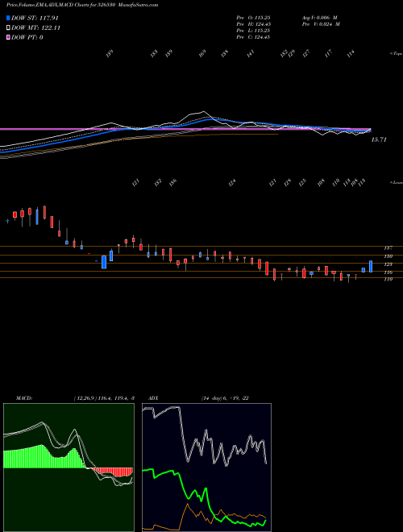Click the 141 top label above EMA chart
Image resolution: width=403 pixels, height=532 pixels.
251,54
